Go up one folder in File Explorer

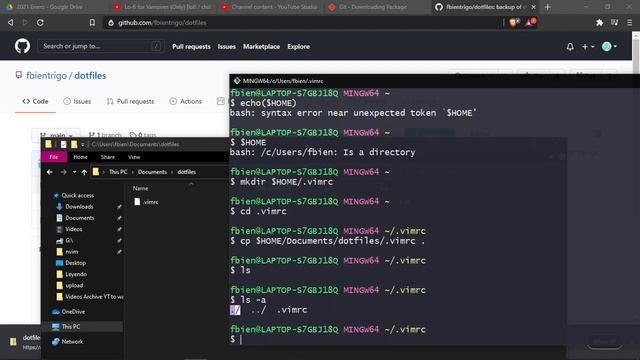[84, 172]
